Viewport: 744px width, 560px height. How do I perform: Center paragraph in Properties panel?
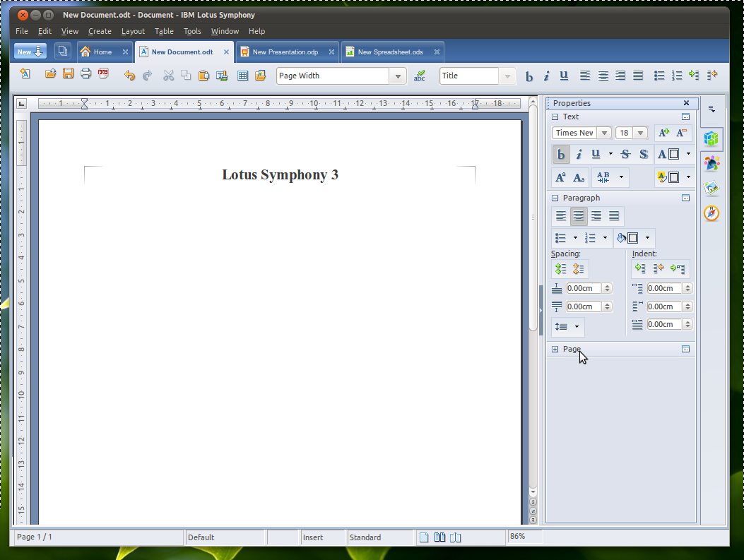point(579,216)
